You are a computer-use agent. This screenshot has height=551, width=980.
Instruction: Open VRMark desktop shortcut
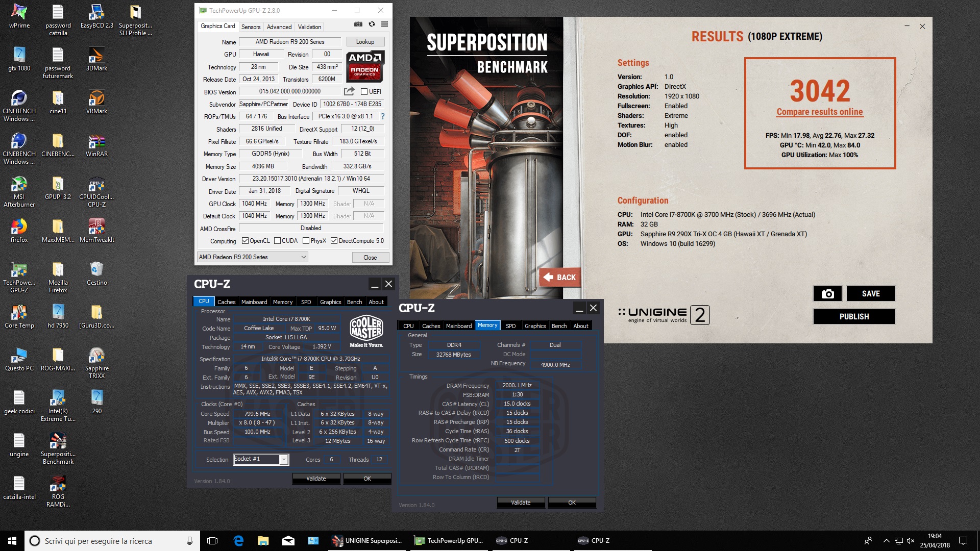click(x=96, y=102)
